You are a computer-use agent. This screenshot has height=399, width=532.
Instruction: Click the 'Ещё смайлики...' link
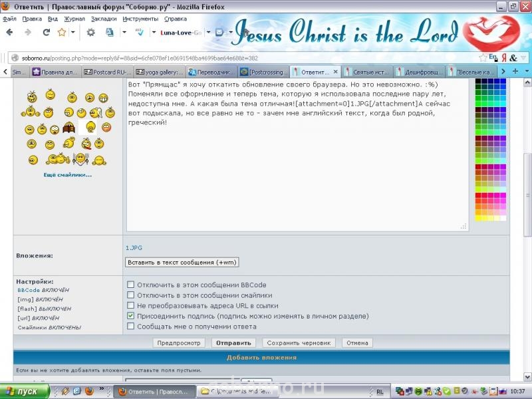pyautogui.click(x=67, y=175)
